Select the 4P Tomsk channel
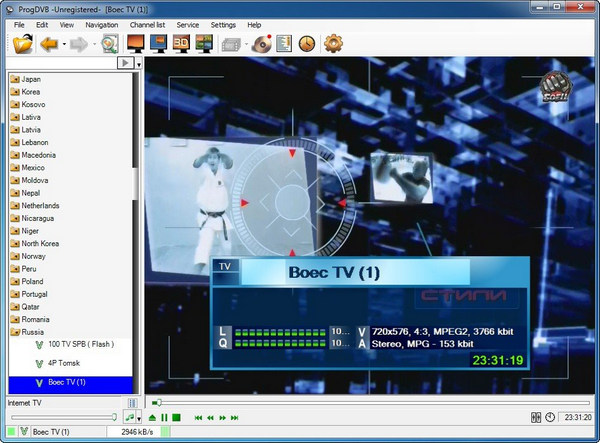 [63, 363]
